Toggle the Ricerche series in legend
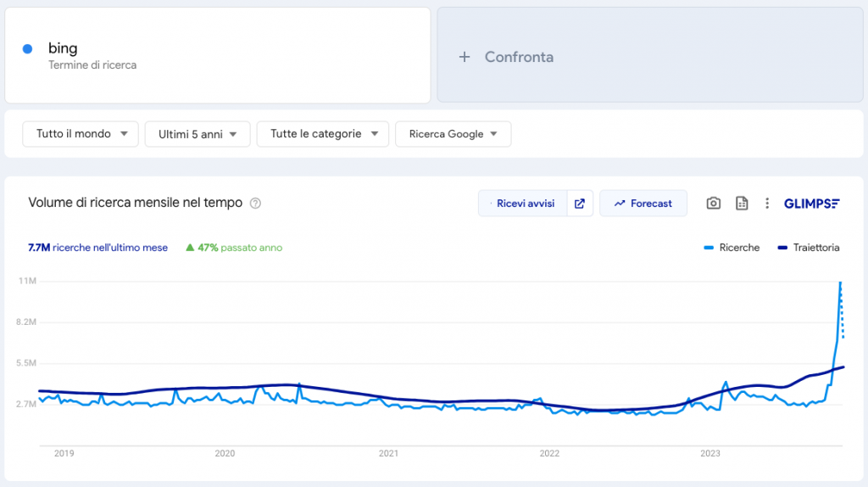The height and width of the screenshot is (487, 868). (x=732, y=248)
